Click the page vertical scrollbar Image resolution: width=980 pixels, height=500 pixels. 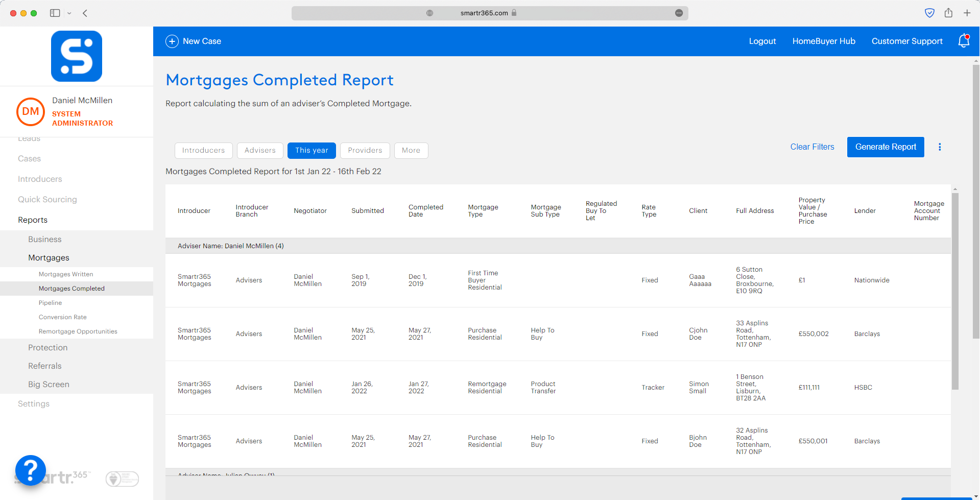[x=976, y=202]
